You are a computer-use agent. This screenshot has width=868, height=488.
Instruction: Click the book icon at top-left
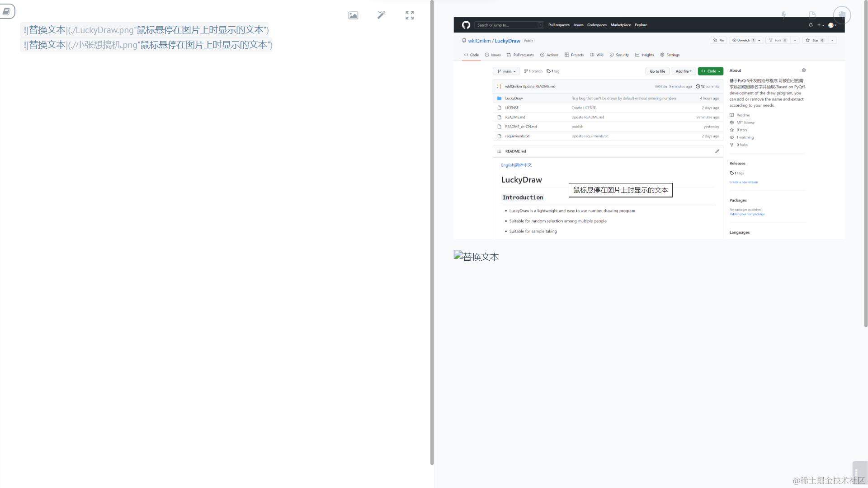[x=7, y=11]
